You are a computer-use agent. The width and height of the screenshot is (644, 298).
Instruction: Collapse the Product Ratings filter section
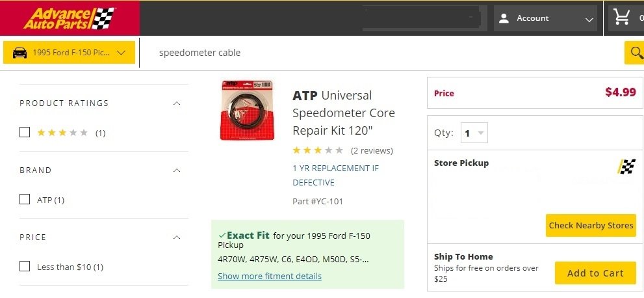tap(177, 103)
